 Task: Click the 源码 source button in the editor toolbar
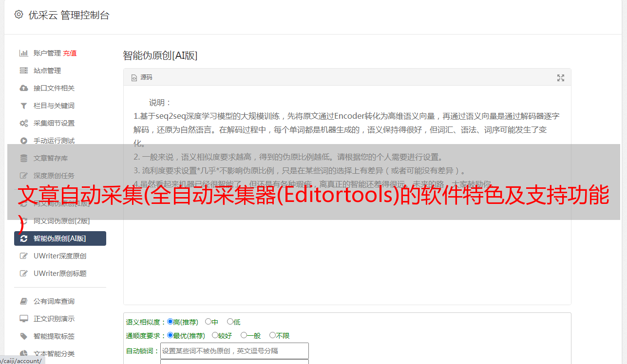(x=142, y=77)
